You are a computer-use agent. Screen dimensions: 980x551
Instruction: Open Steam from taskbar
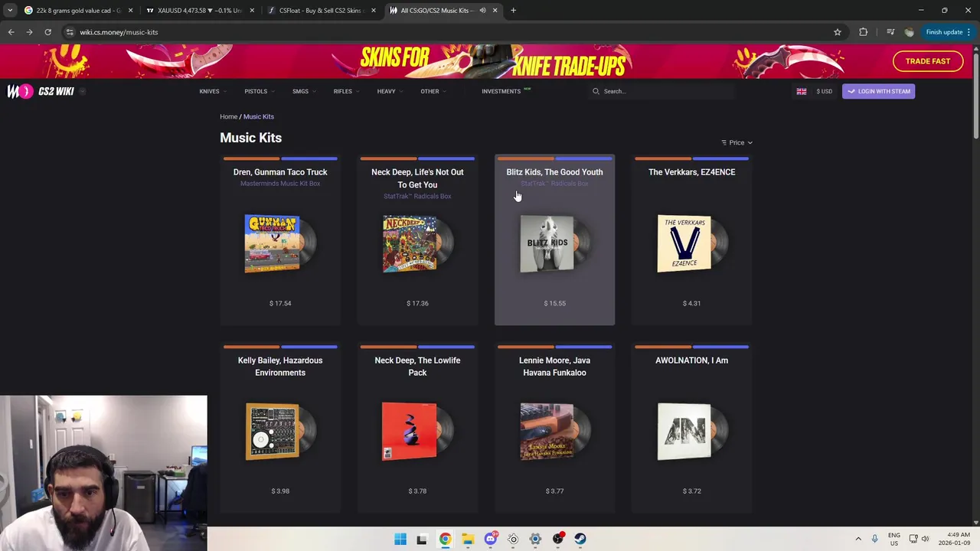click(x=580, y=539)
